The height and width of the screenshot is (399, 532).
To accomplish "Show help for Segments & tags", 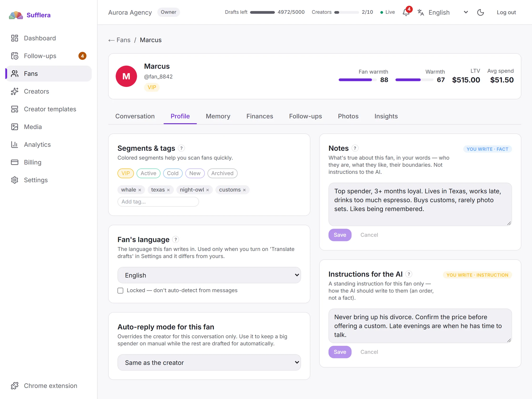I will [181, 148].
